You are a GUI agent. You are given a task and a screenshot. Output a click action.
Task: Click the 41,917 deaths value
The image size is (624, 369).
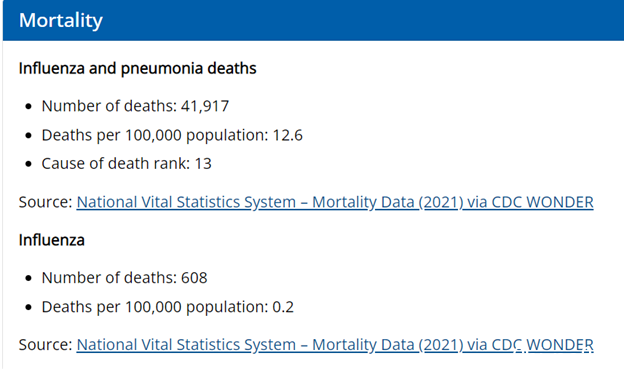(x=205, y=106)
